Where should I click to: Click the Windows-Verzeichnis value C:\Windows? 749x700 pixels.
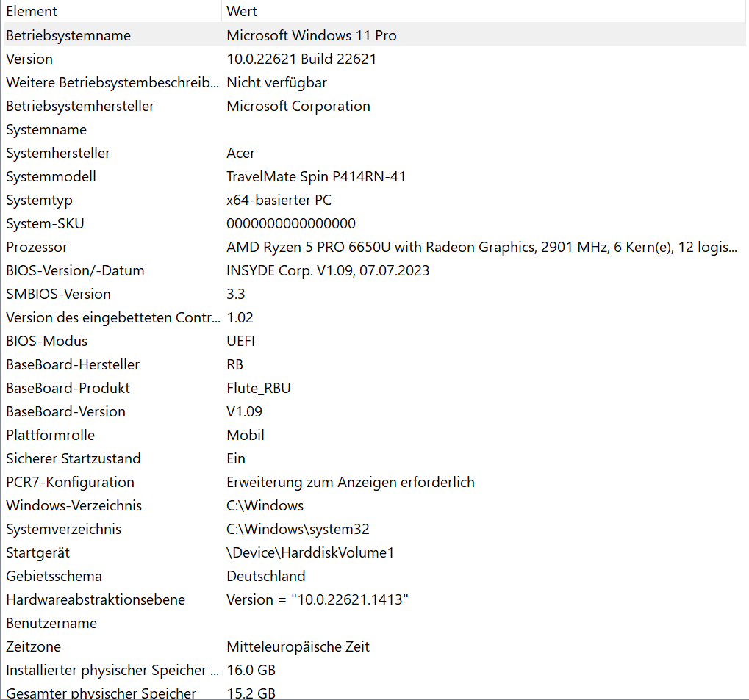click(x=265, y=505)
